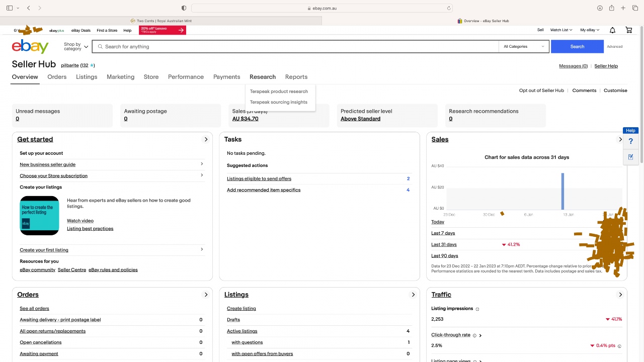
Task: Switch to Listings tab
Action: [87, 77]
